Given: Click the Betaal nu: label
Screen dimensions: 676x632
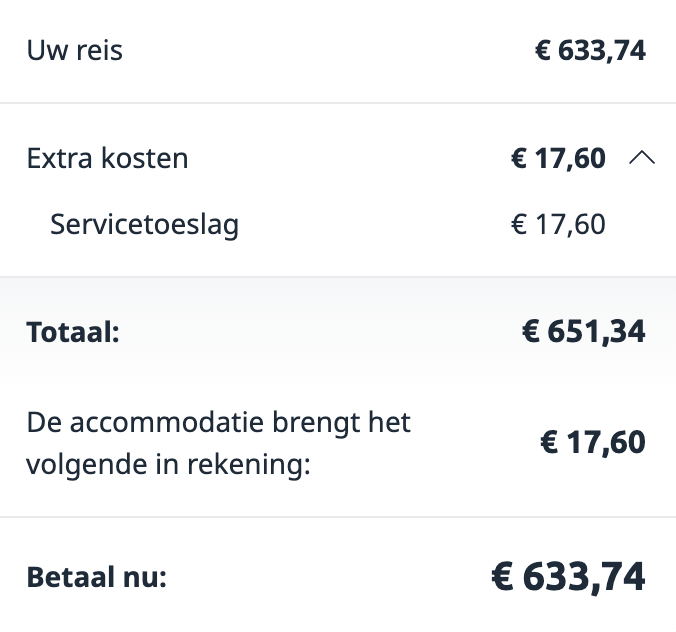Looking at the screenshot, I should point(97,577).
